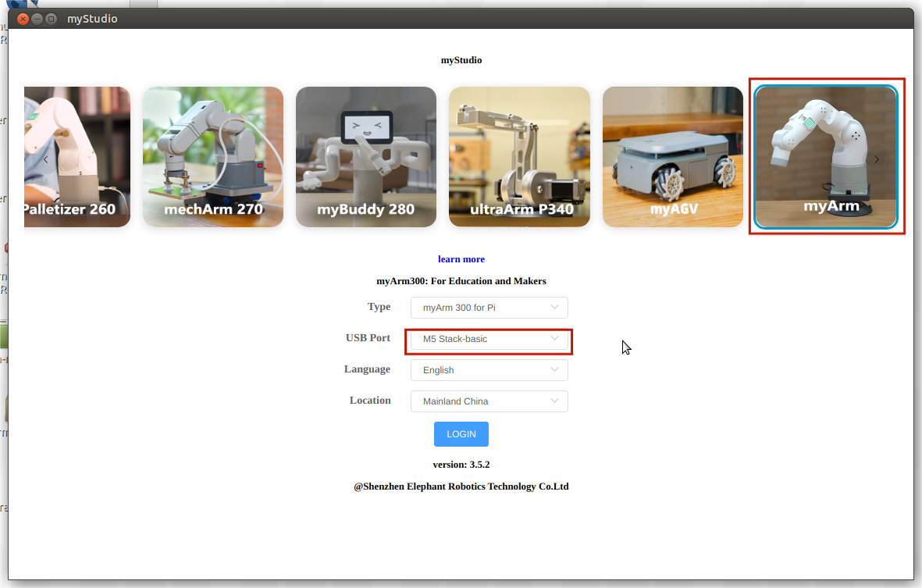Click the Type field label
The image size is (922, 588).
tap(379, 307)
